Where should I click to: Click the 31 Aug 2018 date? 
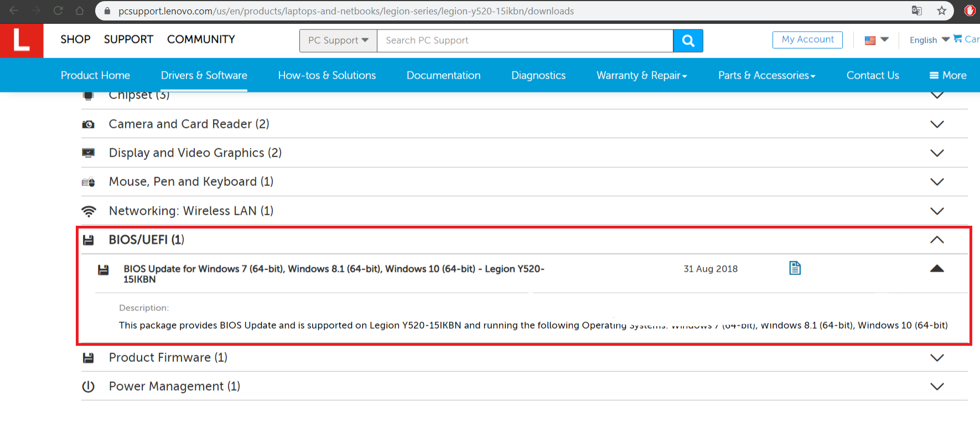tap(711, 269)
